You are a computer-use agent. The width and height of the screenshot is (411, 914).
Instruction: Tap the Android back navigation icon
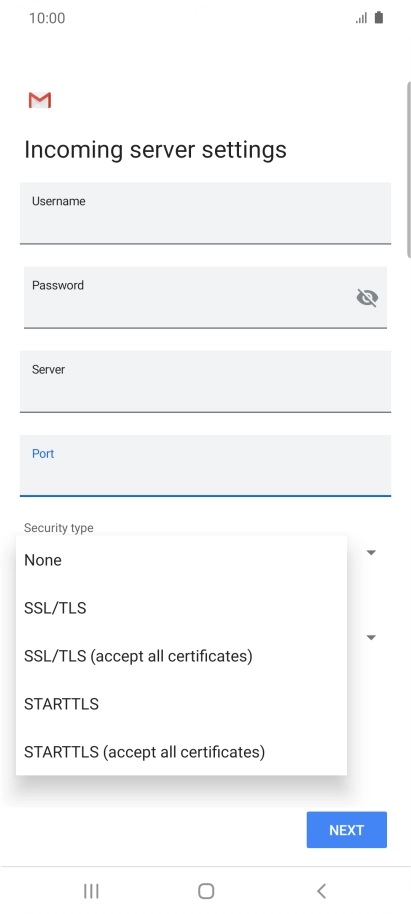pyautogui.click(x=321, y=891)
